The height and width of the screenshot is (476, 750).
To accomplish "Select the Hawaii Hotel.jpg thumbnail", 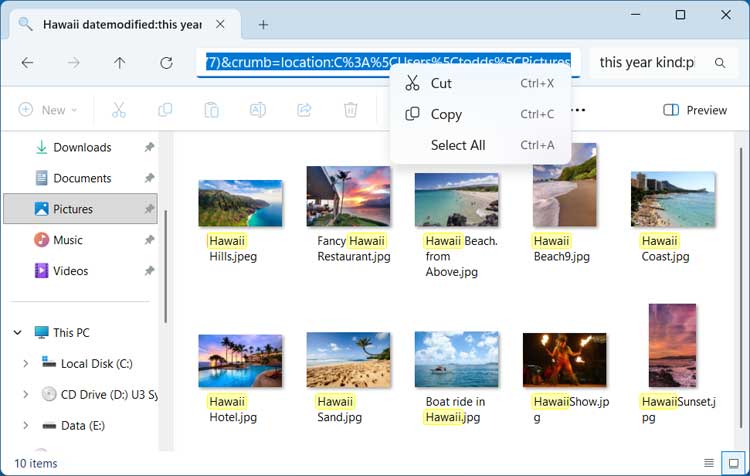I will coord(240,361).
